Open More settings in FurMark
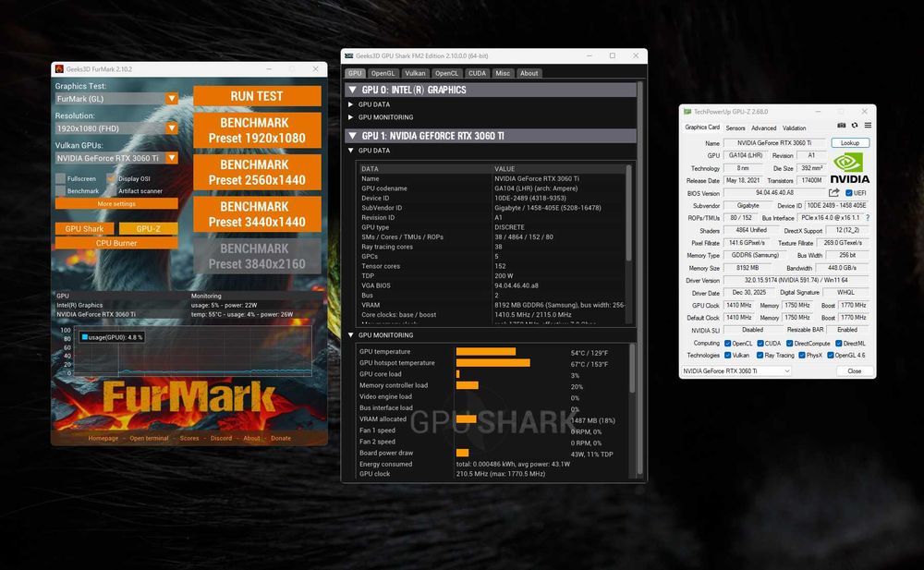The height and width of the screenshot is (570, 924). point(116,203)
